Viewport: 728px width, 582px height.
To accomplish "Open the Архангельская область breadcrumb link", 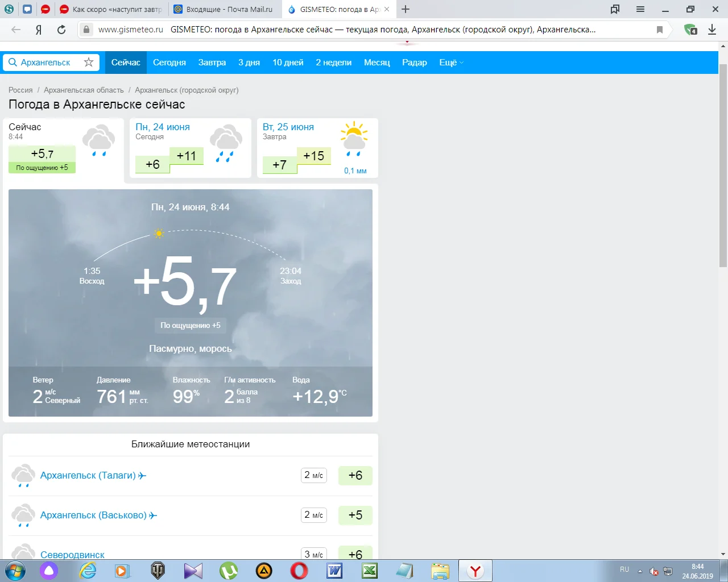I will [x=84, y=90].
